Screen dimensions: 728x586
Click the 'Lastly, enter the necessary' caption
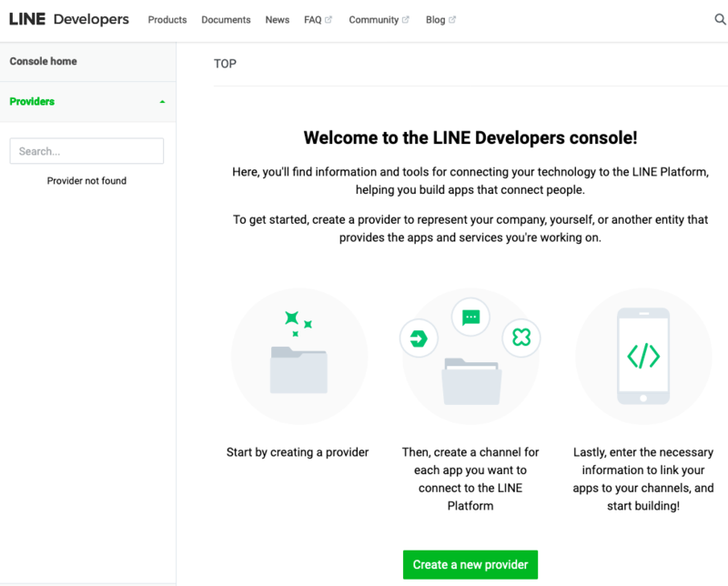coord(643,479)
